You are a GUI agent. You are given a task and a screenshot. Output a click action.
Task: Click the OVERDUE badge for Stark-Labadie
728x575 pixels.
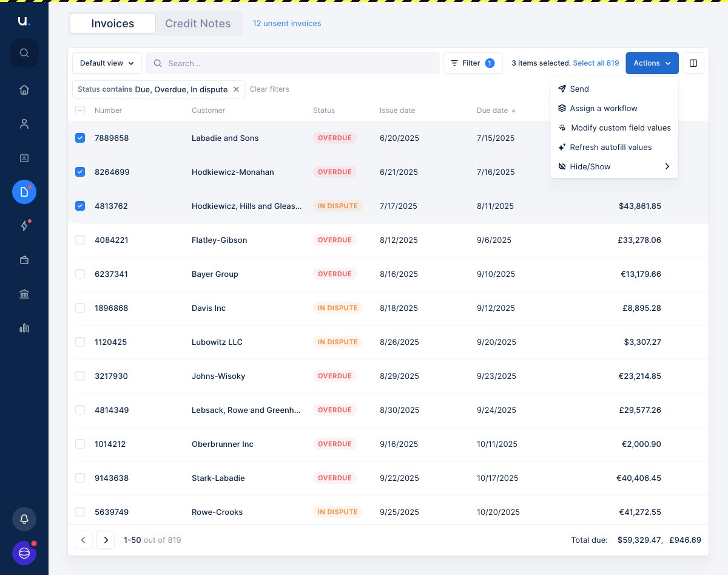pos(335,478)
